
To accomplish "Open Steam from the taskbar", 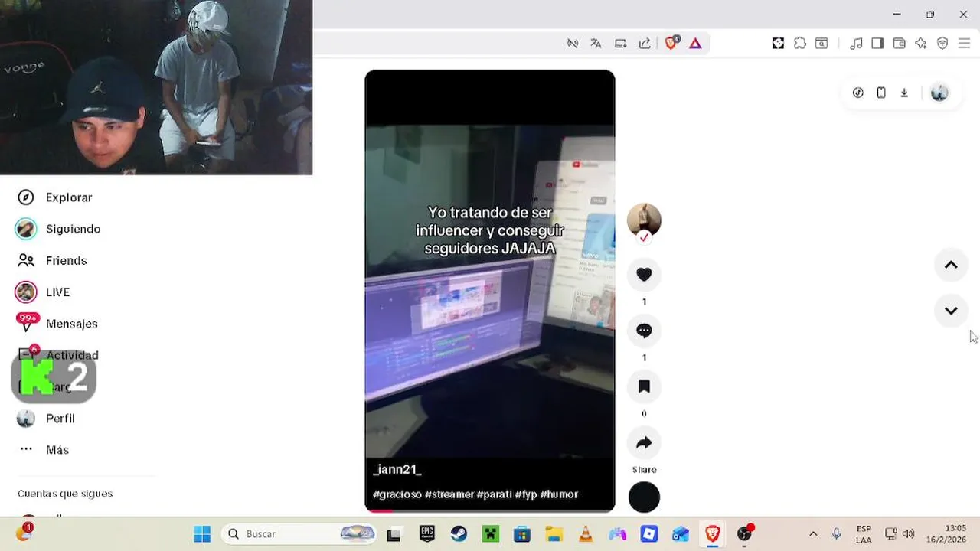I will coord(459,534).
